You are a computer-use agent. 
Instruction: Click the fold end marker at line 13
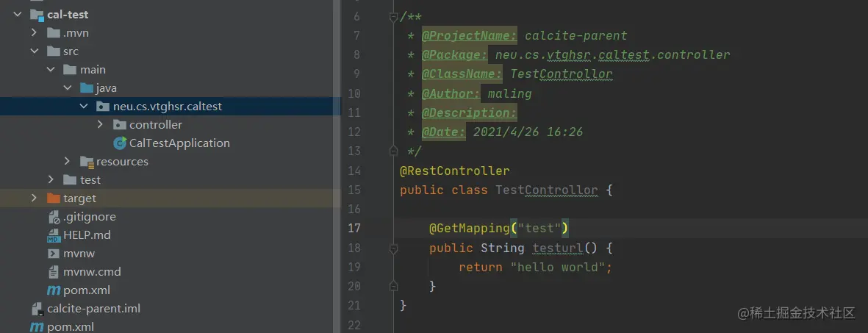tap(393, 150)
